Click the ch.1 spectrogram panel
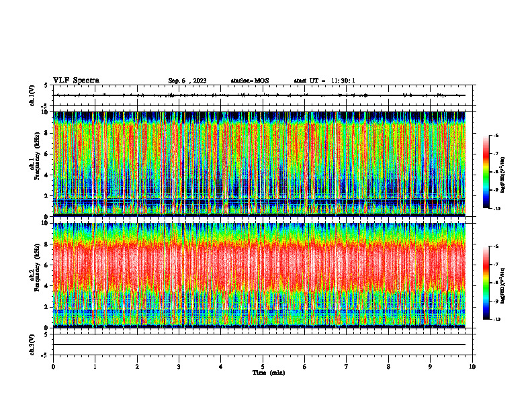 259,164
